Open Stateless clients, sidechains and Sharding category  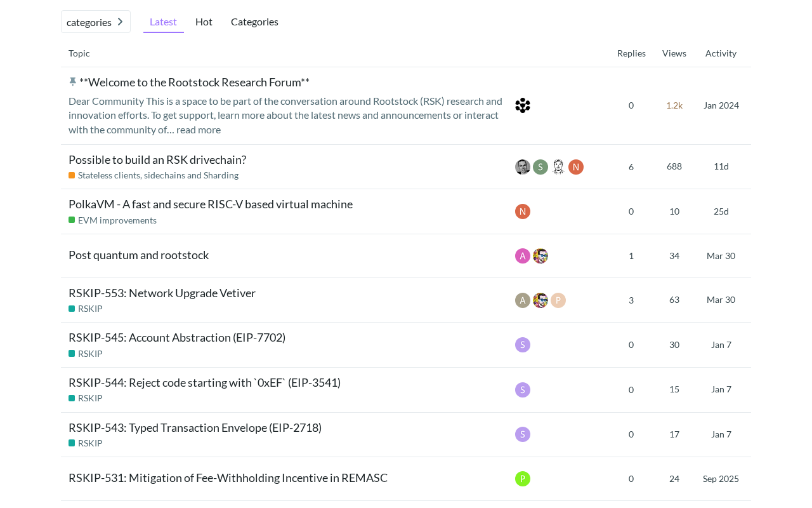[158, 175]
